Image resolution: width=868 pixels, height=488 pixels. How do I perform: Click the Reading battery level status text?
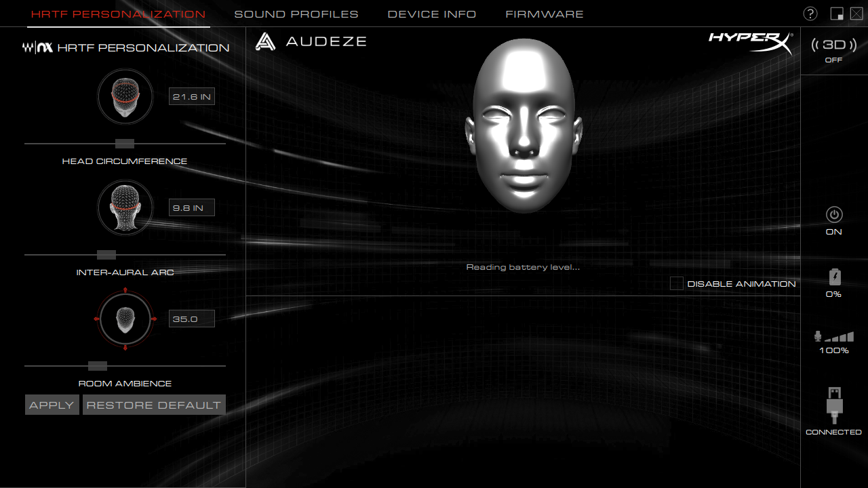pos(523,267)
